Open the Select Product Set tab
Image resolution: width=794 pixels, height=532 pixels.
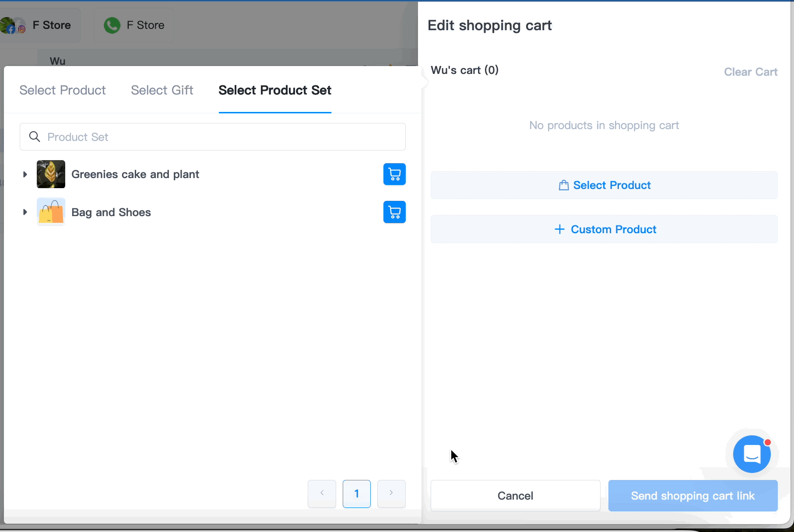[275, 90]
